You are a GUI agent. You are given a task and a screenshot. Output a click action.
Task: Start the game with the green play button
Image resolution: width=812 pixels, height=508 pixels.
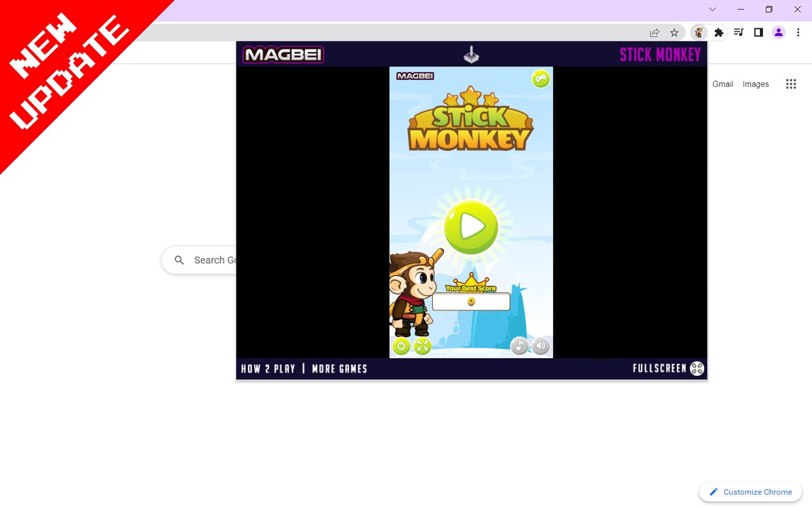471,227
